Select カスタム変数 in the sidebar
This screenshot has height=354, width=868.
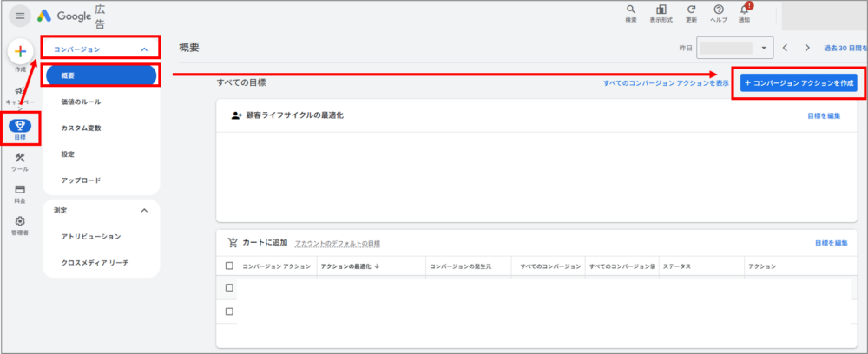pos(81,128)
